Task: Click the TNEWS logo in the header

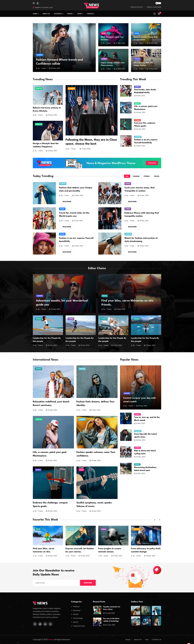Action: [x=92, y=5]
